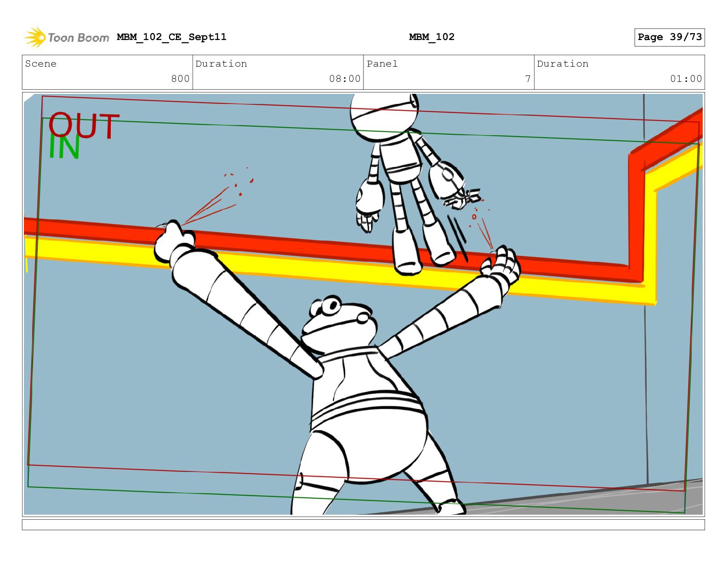The width and height of the screenshot is (728, 563).
Task: Click the panel number 7
Action: tap(528, 79)
